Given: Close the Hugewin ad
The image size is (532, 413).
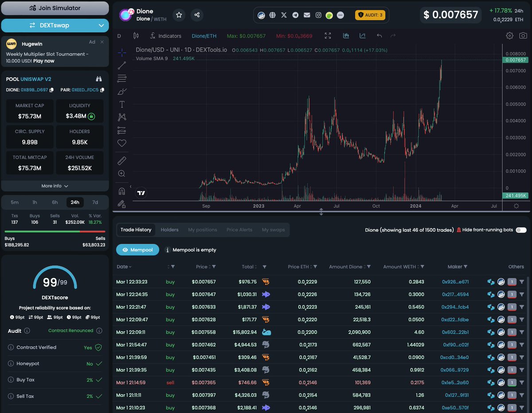Looking at the screenshot, I should (x=102, y=42).
